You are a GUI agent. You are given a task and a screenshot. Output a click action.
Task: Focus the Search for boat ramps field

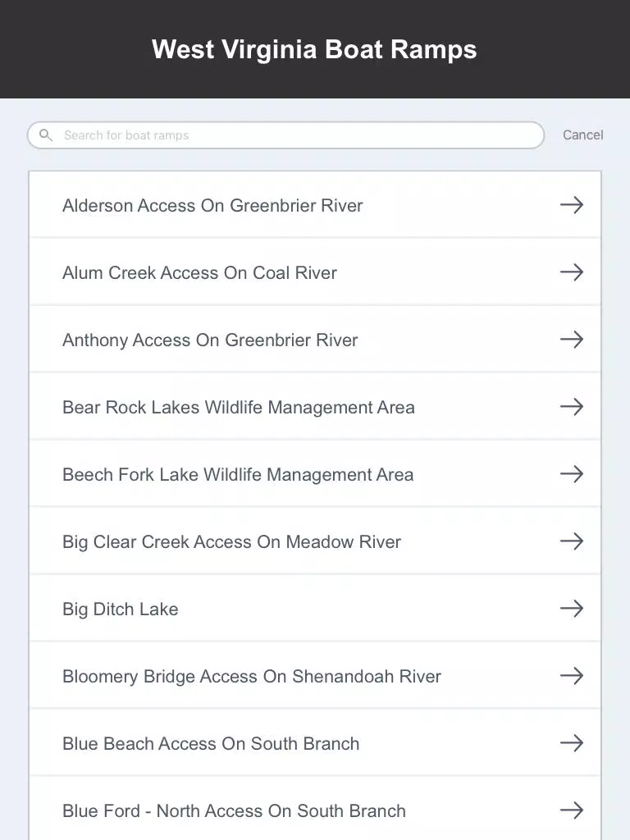286,135
